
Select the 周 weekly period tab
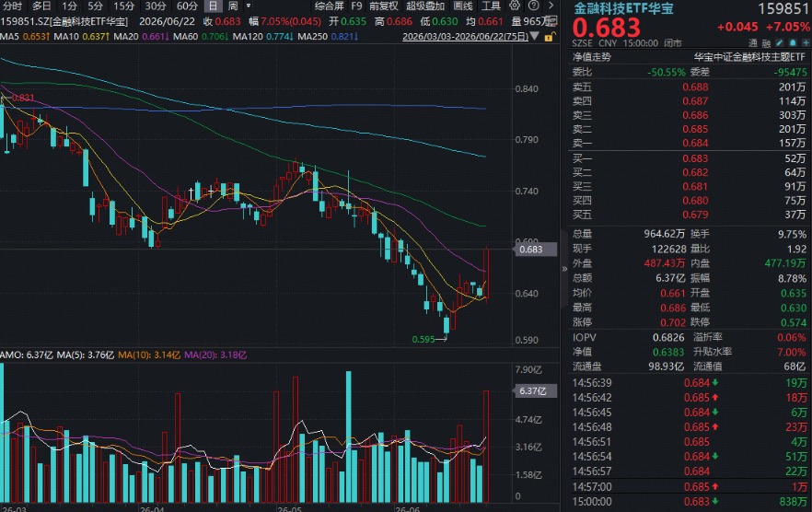pyautogui.click(x=233, y=6)
